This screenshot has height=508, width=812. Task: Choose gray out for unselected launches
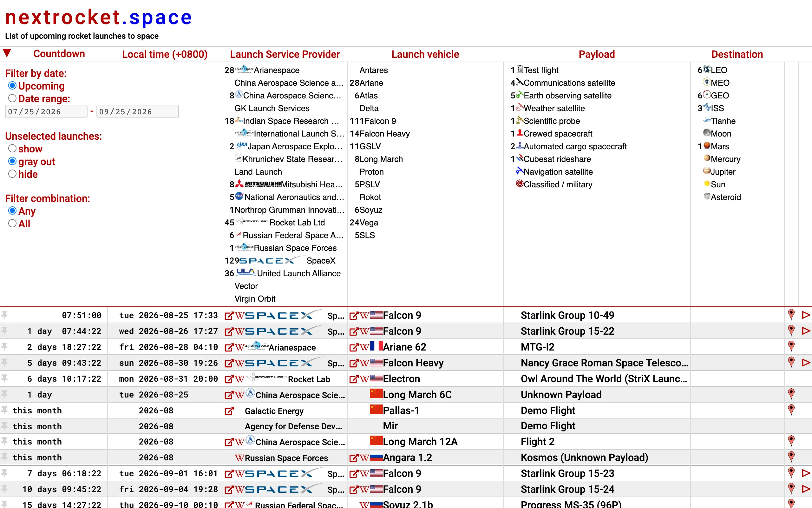(x=12, y=161)
